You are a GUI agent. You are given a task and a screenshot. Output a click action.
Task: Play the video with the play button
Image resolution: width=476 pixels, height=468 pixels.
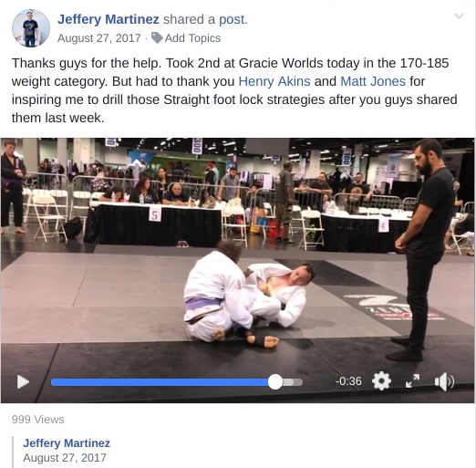23,382
